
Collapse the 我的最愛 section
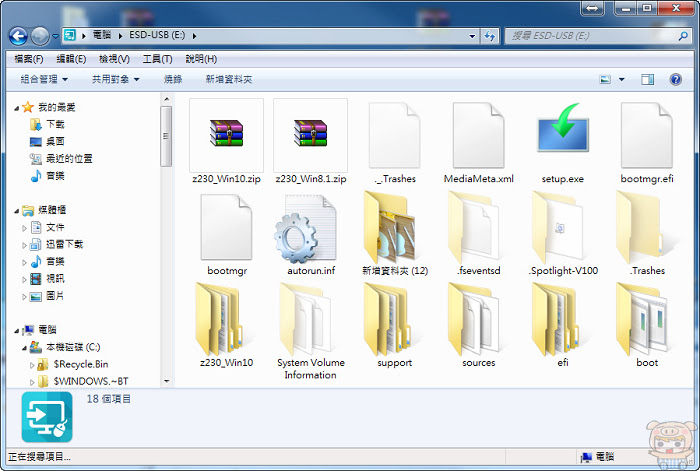17,108
